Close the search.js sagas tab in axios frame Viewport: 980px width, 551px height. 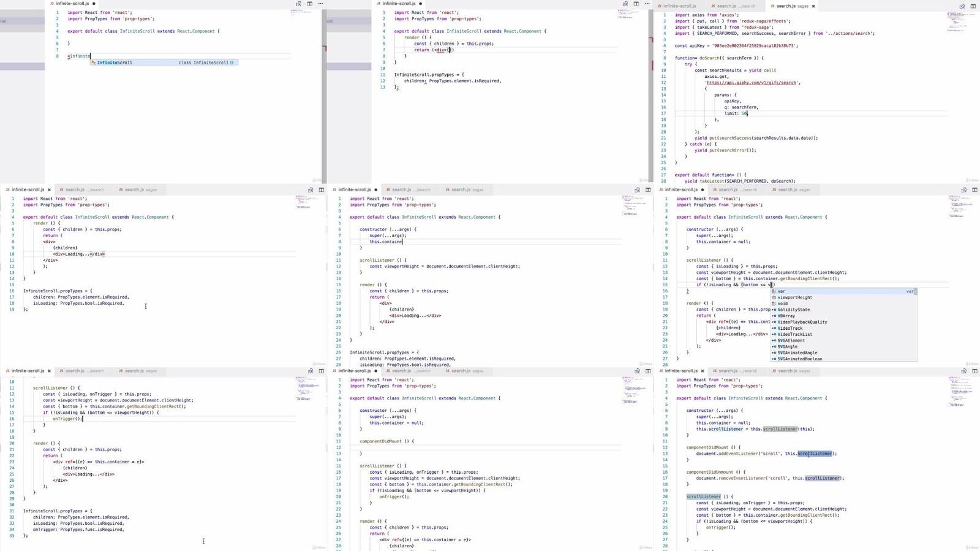pos(813,6)
